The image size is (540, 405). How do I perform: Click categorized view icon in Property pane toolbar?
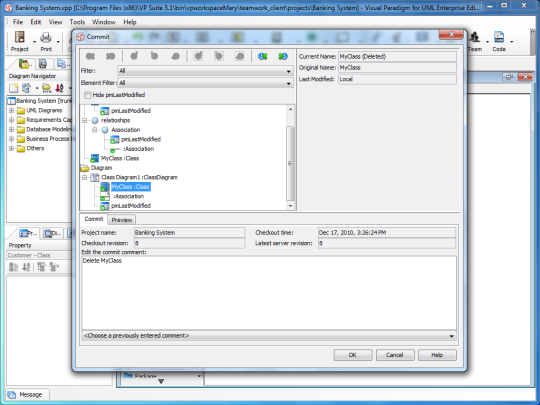(13, 267)
